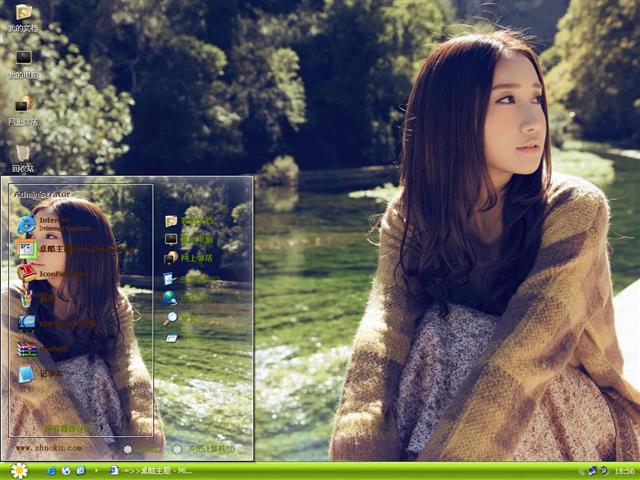The height and width of the screenshot is (480, 640).
Task: Open the Control Panel item in start menu
Action: 190,279
